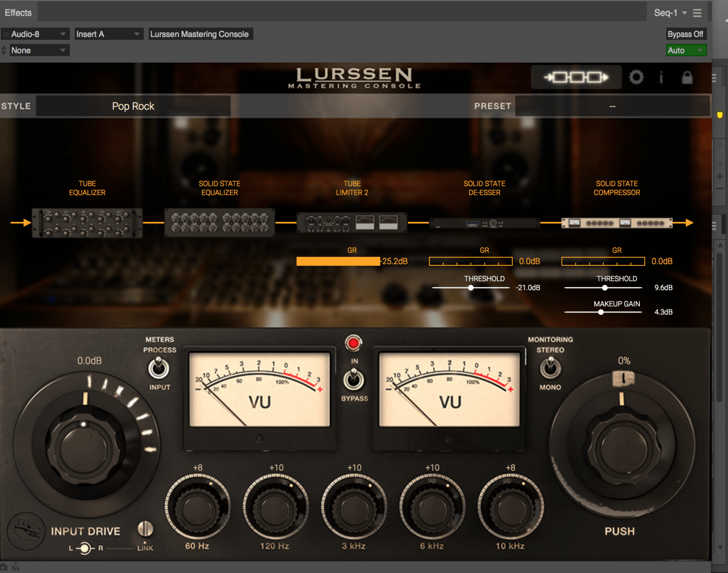This screenshot has width=728, height=573.
Task: Click the signal chain routing icon
Action: pyautogui.click(x=576, y=77)
